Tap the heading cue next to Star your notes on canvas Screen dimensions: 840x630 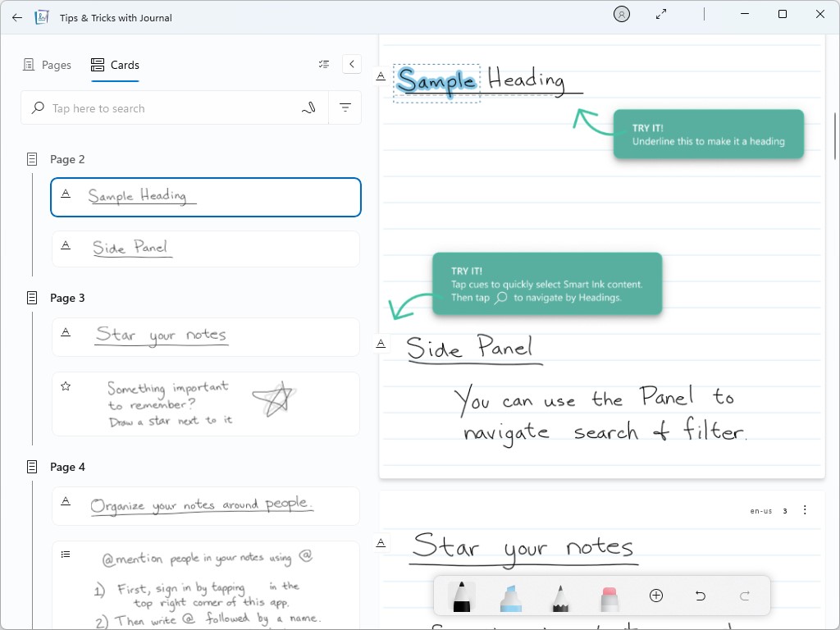pos(381,543)
